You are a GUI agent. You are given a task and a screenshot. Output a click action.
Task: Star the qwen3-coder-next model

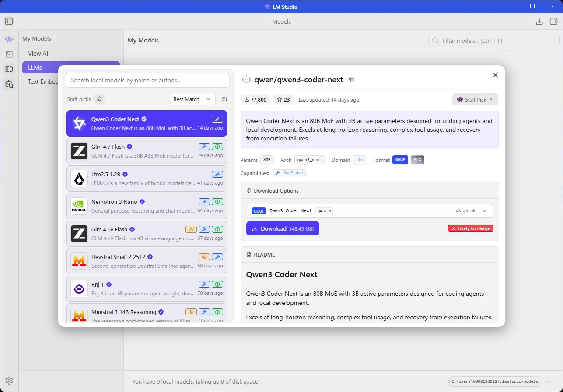283,100
